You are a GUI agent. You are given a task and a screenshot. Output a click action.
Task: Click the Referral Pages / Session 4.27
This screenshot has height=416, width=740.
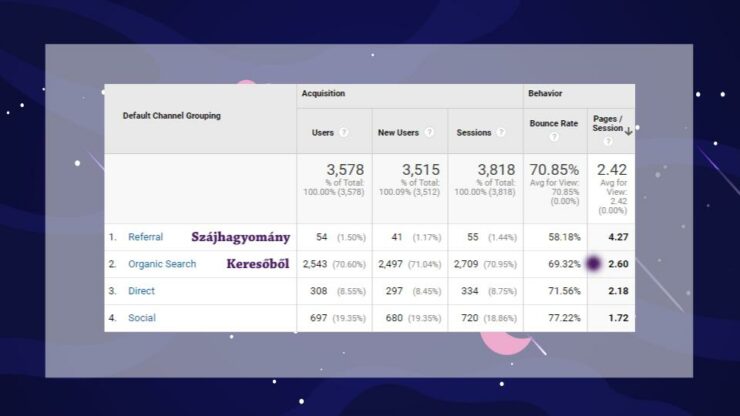tap(618, 237)
